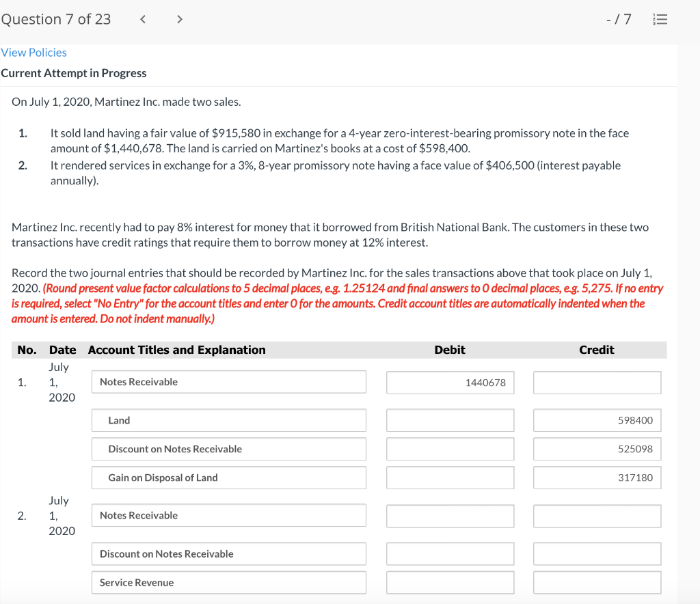Select the 598400 credit amount field
Viewport: 700px width, 604px height.
click(596, 420)
